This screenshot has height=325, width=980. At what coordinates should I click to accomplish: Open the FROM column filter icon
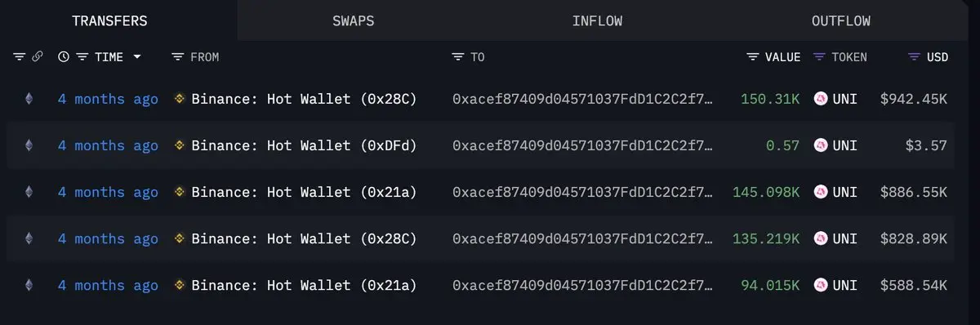(x=178, y=57)
